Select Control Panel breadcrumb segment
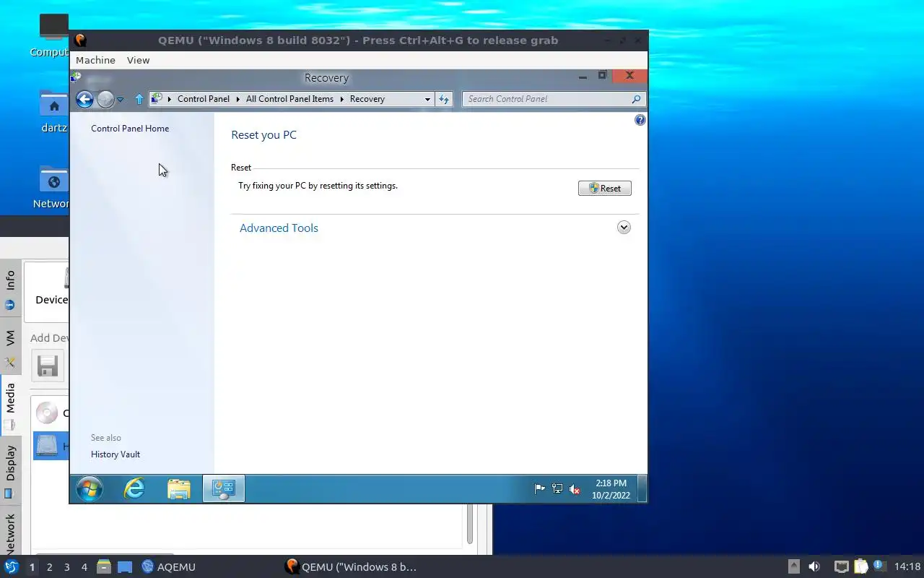Screen dimensions: 924x578 click(x=204, y=99)
